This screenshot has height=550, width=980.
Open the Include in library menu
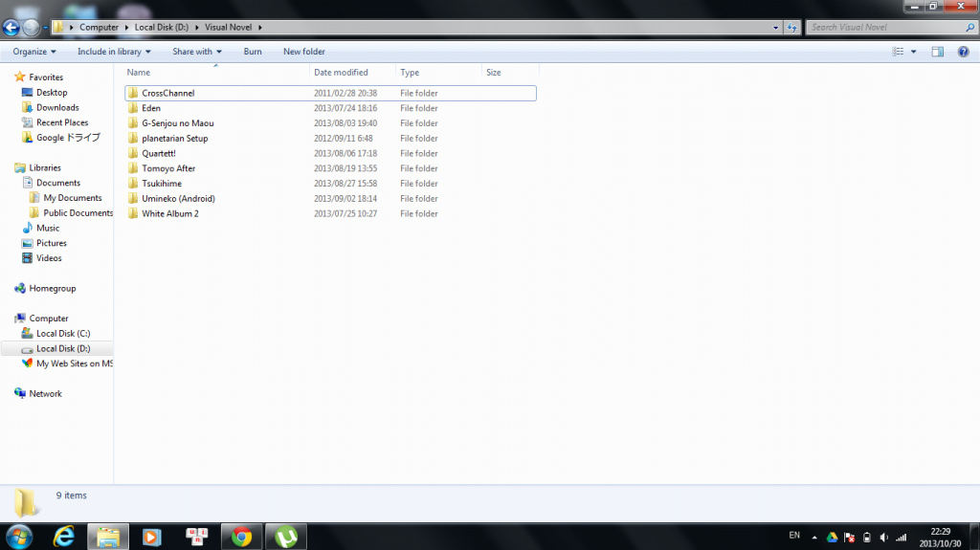point(115,52)
